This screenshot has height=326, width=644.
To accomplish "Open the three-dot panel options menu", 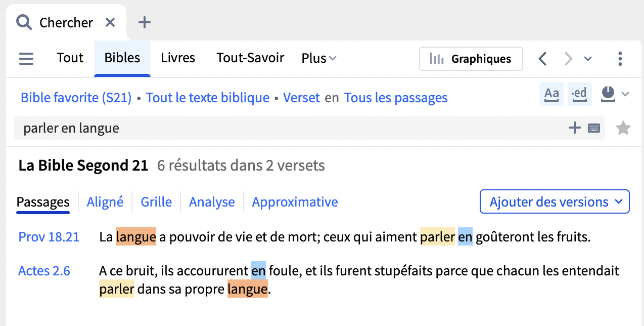I will pos(620,59).
